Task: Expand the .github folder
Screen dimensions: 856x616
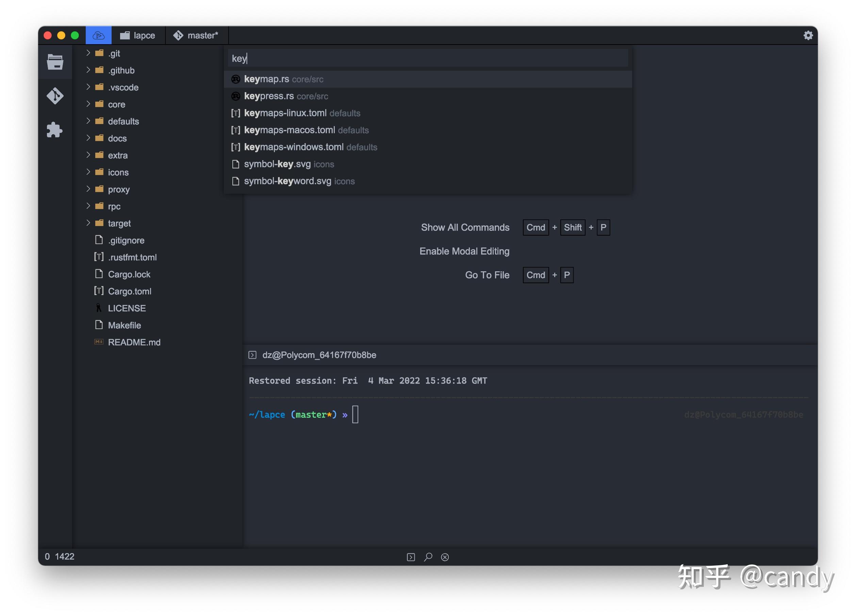Action: [121, 70]
